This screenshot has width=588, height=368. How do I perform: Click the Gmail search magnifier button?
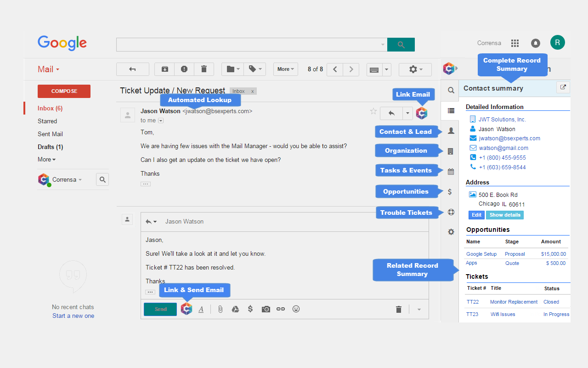401,45
